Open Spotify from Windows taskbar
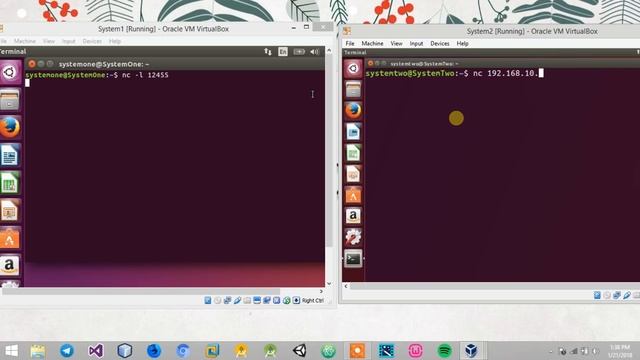Image resolution: width=640 pixels, height=360 pixels. 444,351
